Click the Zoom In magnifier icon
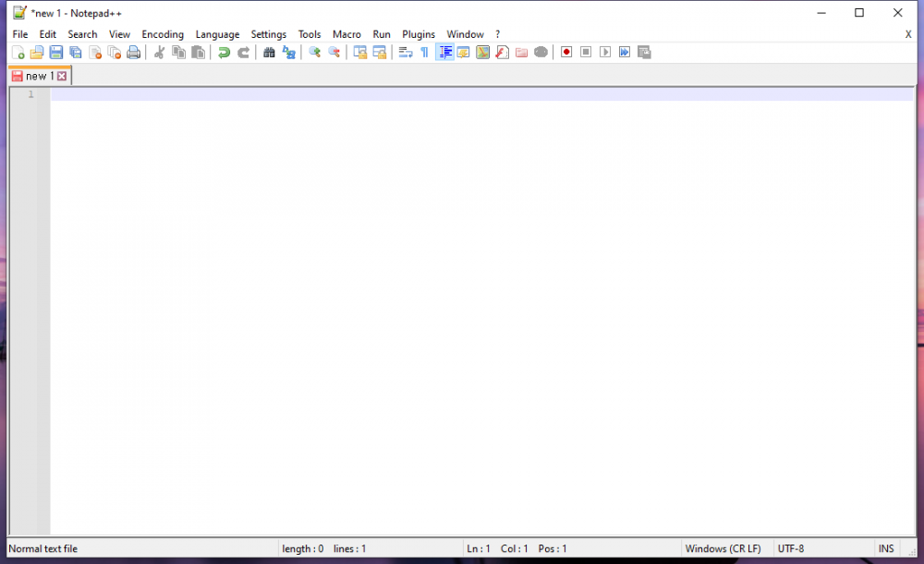This screenshot has width=924, height=564. [x=314, y=53]
